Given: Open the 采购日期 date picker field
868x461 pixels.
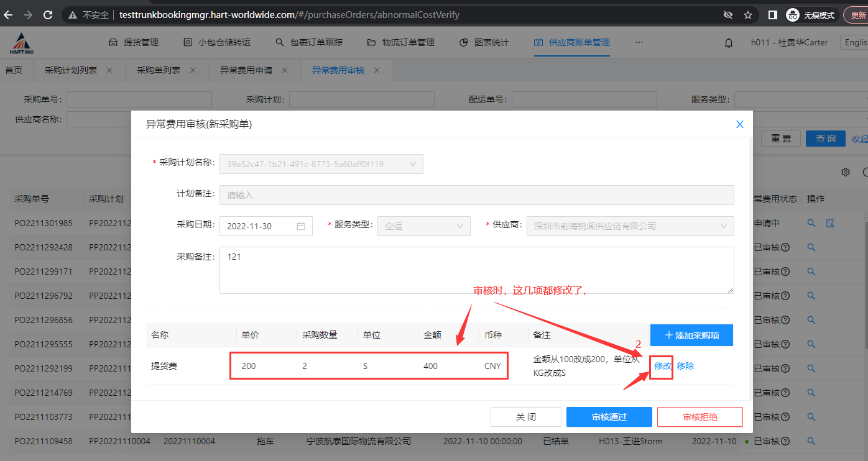Looking at the screenshot, I should (265, 226).
